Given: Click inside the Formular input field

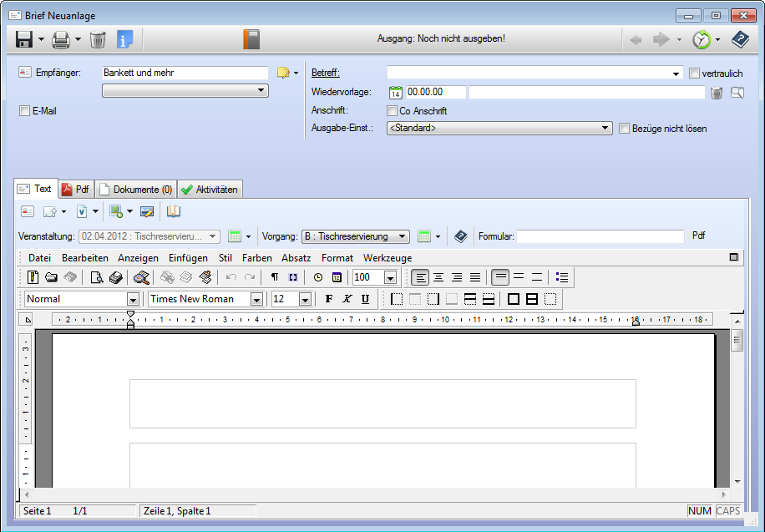Looking at the screenshot, I should [x=600, y=236].
